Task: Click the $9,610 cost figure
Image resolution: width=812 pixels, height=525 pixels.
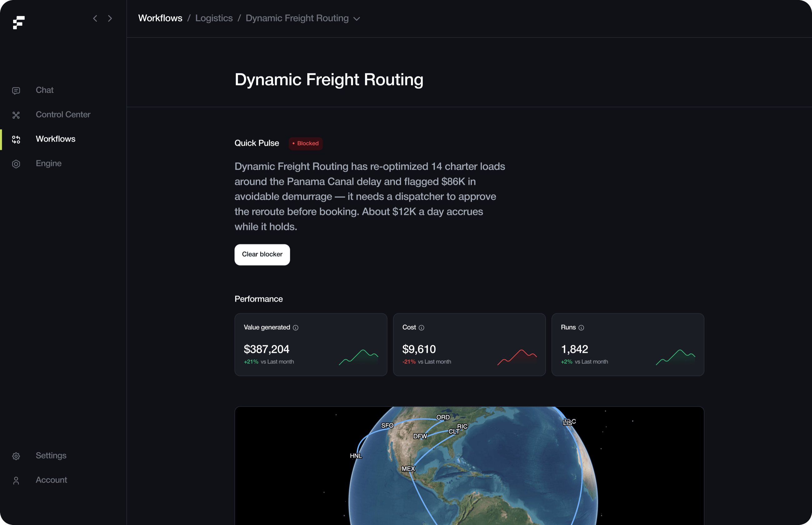Action: (419, 349)
